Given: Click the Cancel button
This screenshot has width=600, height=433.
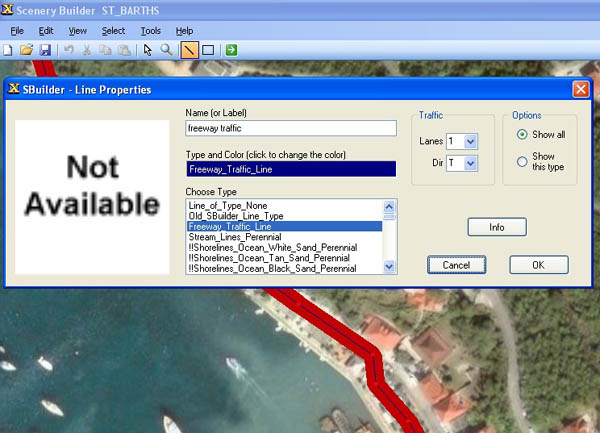Looking at the screenshot, I should tap(457, 265).
